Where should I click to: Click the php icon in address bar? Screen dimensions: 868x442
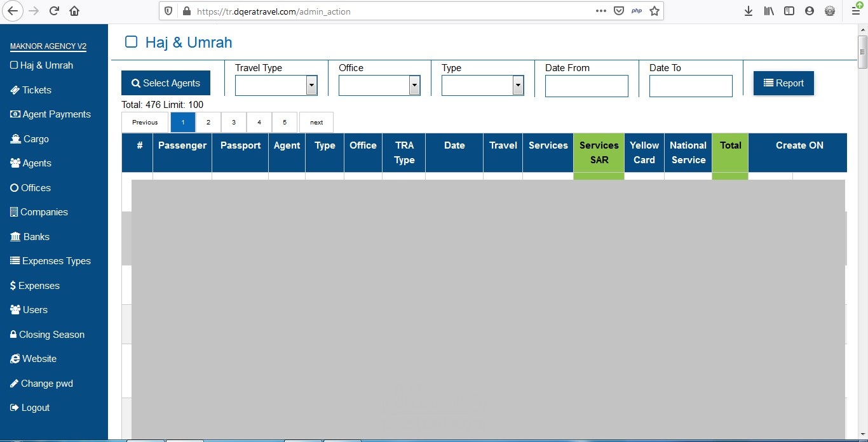tap(636, 11)
